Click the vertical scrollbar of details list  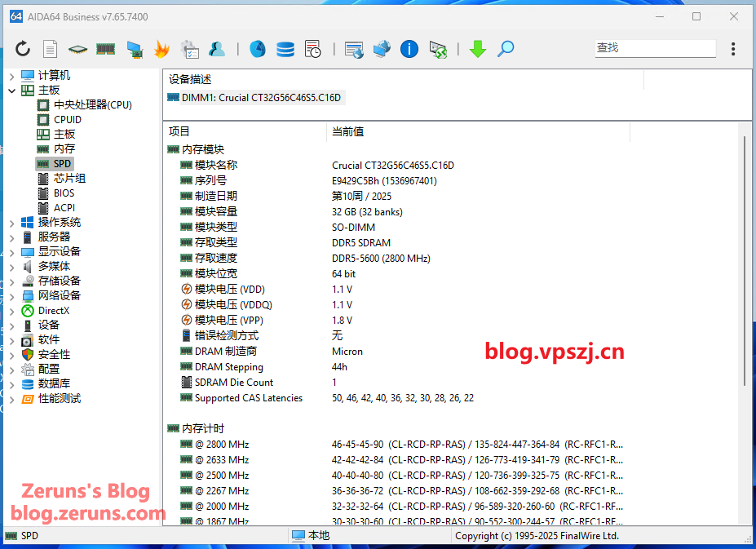click(x=745, y=261)
